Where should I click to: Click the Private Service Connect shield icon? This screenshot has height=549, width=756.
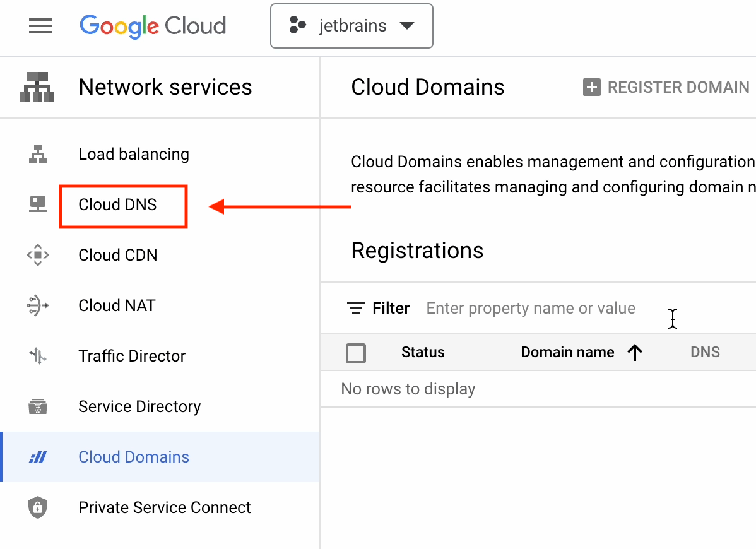(x=38, y=507)
